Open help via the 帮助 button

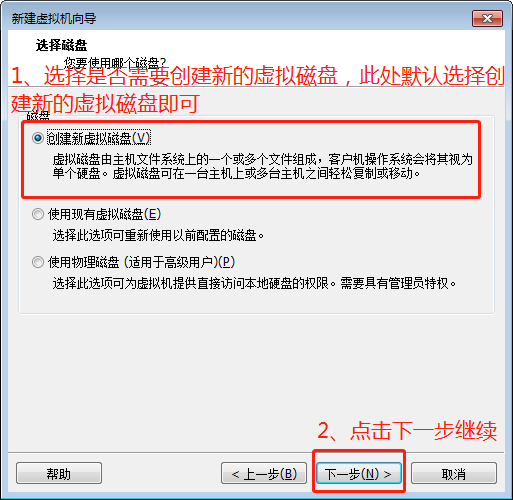[59, 473]
